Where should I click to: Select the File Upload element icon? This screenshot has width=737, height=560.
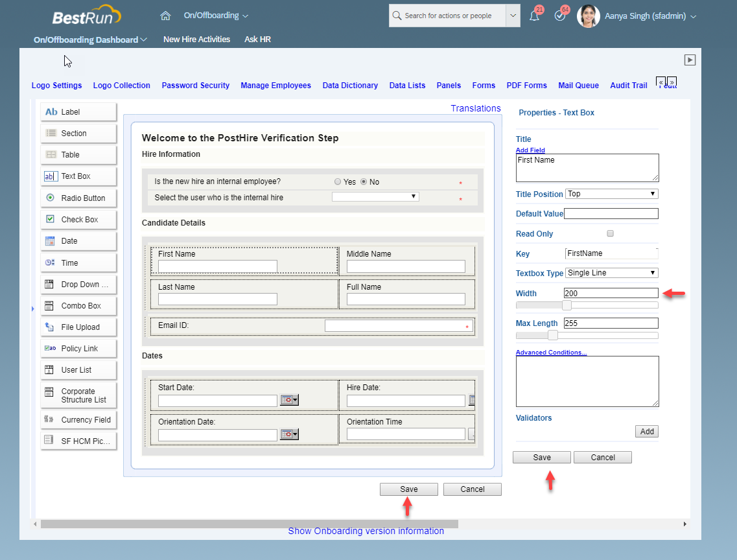coord(49,327)
